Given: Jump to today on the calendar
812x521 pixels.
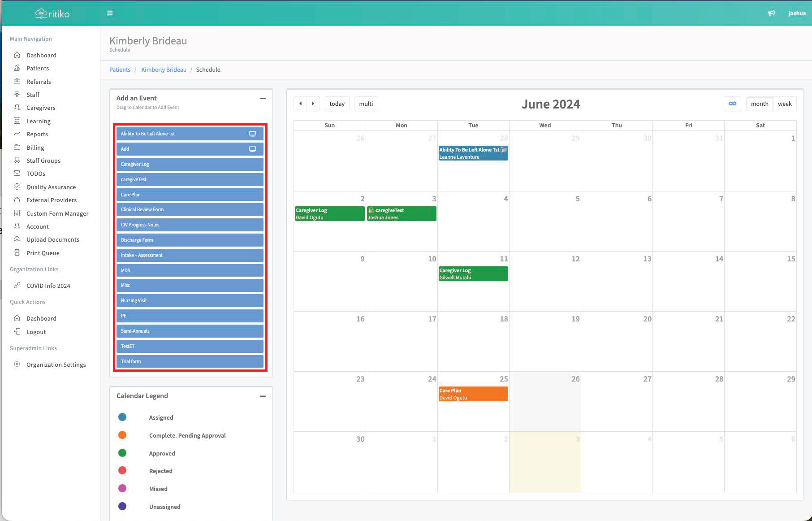Looking at the screenshot, I should point(337,104).
